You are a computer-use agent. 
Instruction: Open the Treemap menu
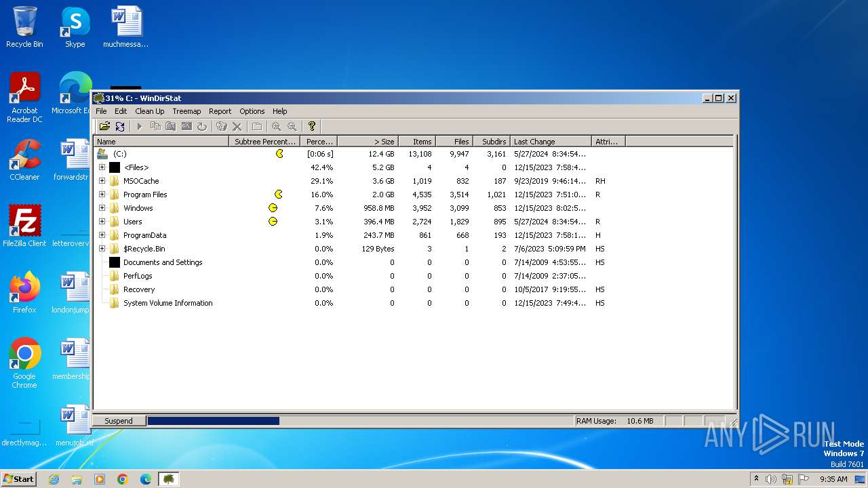click(x=186, y=111)
